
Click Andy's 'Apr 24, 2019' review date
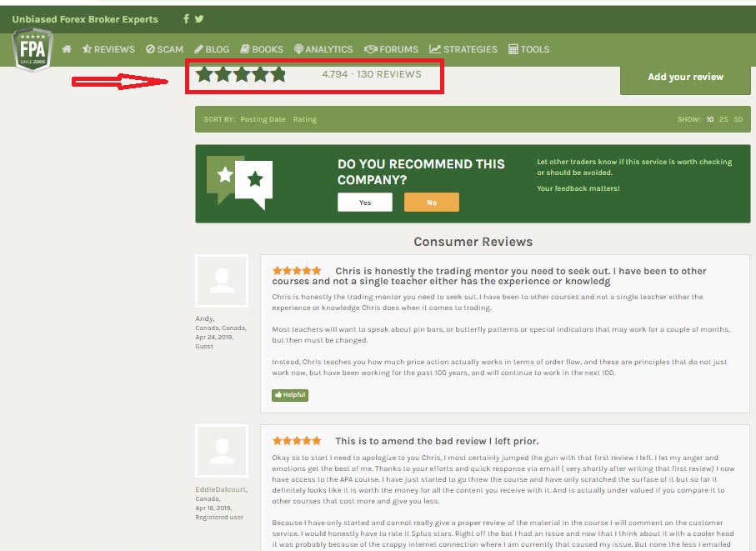point(214,337)
